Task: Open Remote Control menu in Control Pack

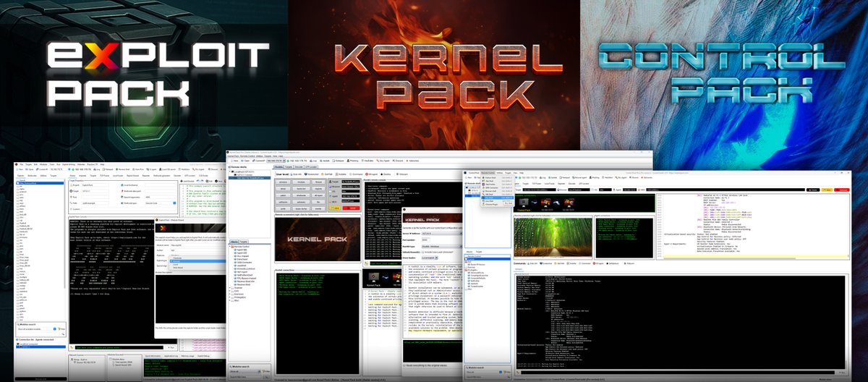Action: point(488,173)
